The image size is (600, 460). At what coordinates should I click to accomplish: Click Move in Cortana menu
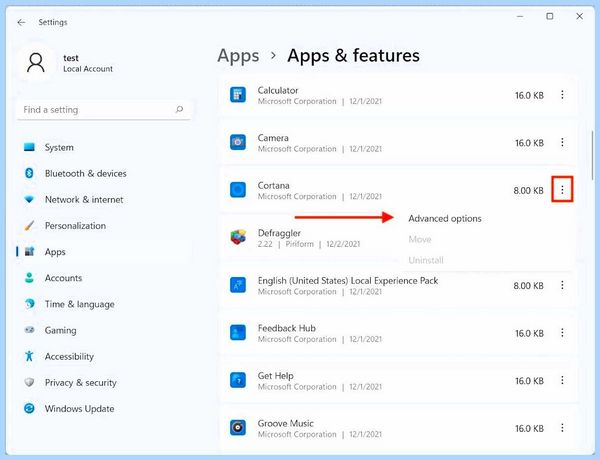420,240
